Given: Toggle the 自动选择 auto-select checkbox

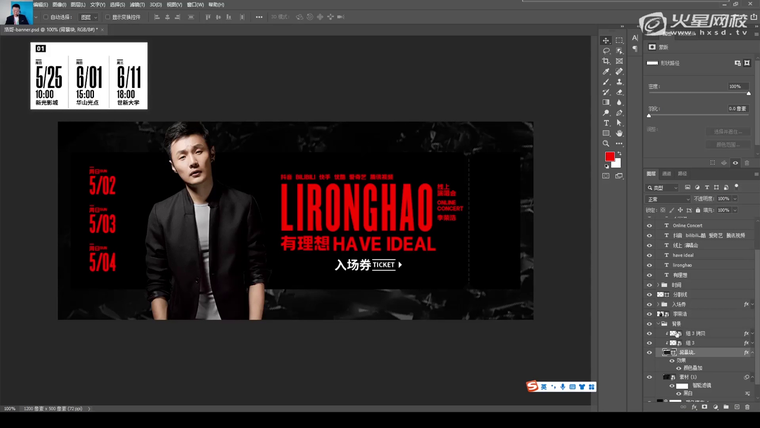Looking at the screenshot, I should pos(45,17).
